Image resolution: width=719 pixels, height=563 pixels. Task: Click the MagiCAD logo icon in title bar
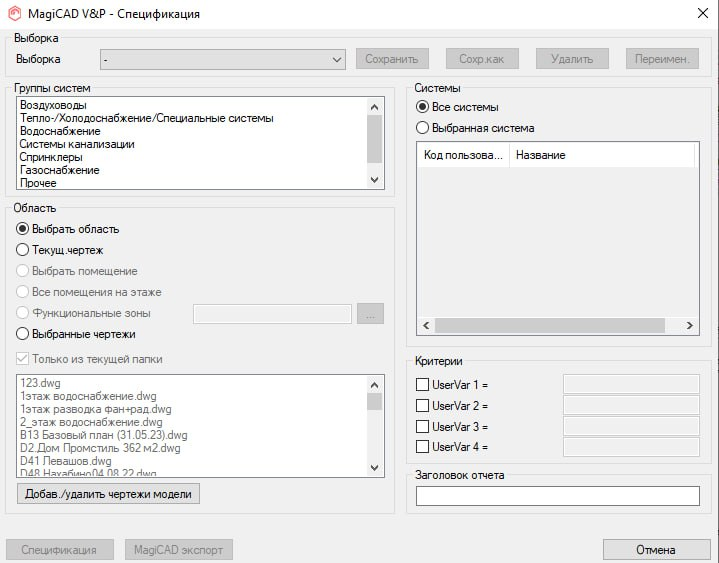(15, 14)
